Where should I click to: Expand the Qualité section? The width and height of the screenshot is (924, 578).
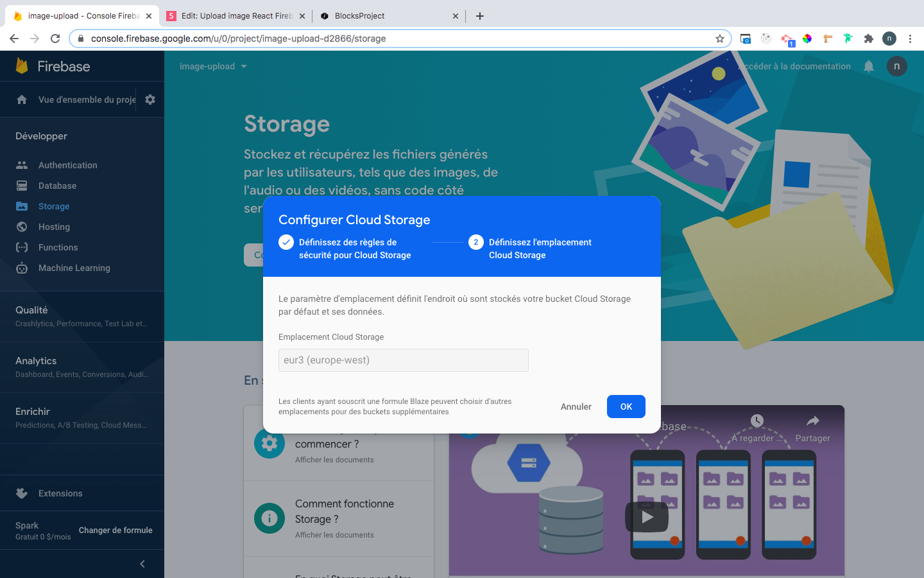coord(82,316)
